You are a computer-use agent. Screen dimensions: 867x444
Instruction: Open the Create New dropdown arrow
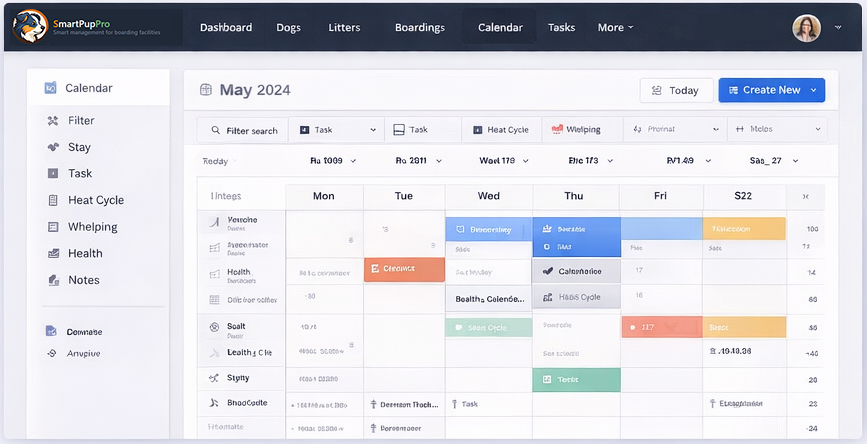(813, 90)
